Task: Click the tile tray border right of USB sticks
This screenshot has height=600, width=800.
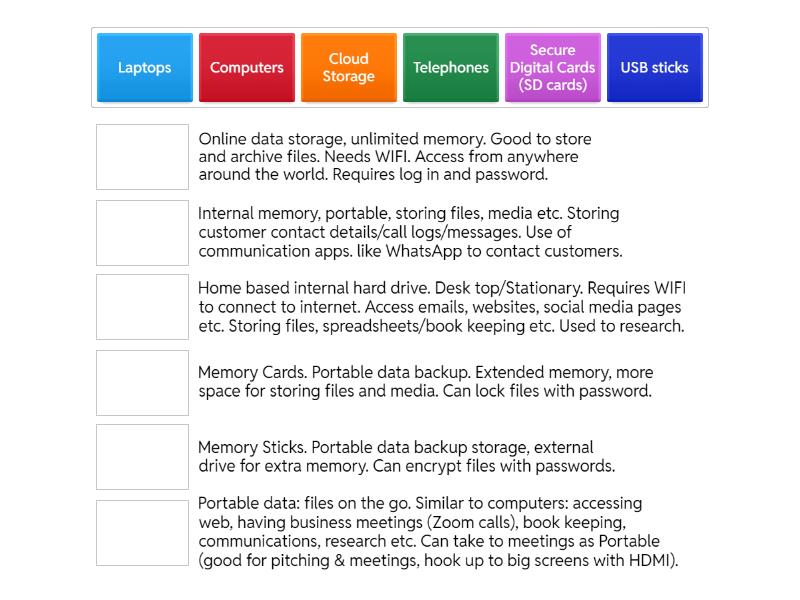Action: (x=706, y=68)
